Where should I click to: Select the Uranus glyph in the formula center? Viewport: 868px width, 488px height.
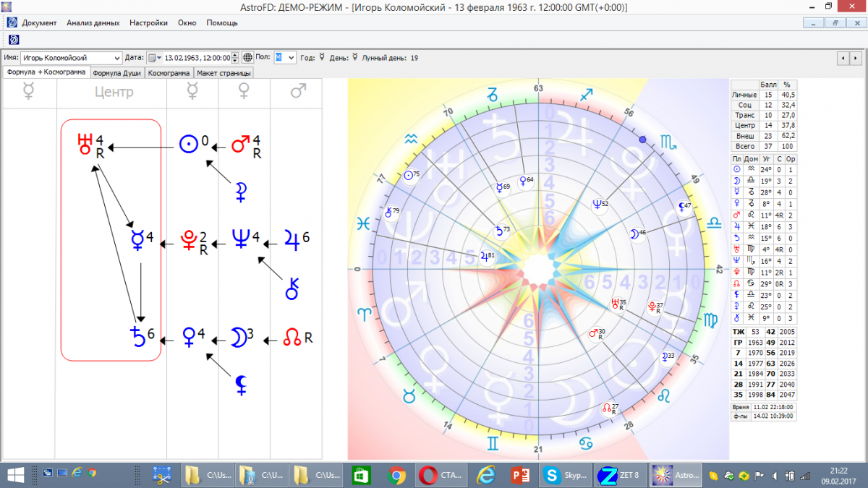(x=84, y=144)
